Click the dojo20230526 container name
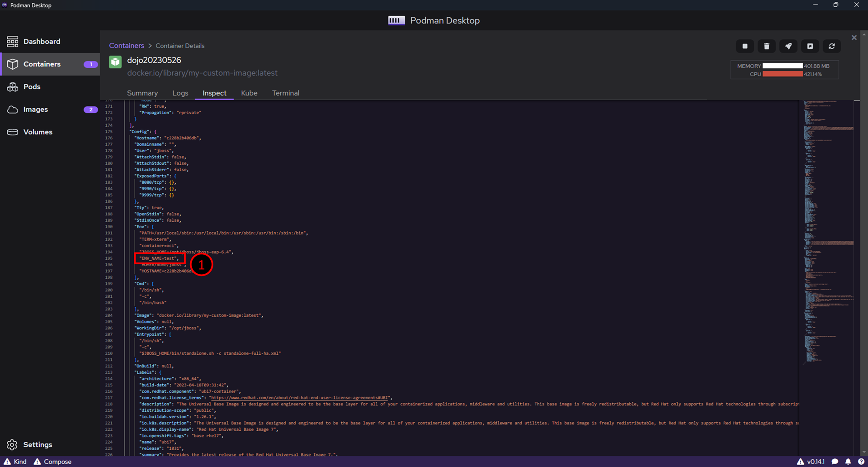 click(154, 60)
